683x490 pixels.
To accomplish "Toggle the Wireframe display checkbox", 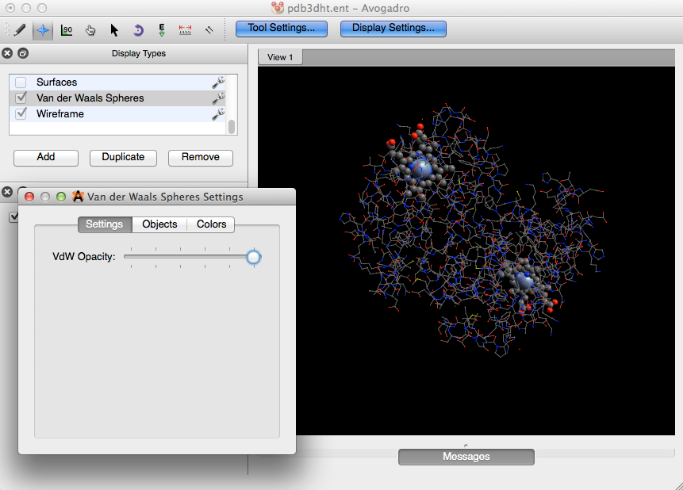I will click(x=21, y=114).
